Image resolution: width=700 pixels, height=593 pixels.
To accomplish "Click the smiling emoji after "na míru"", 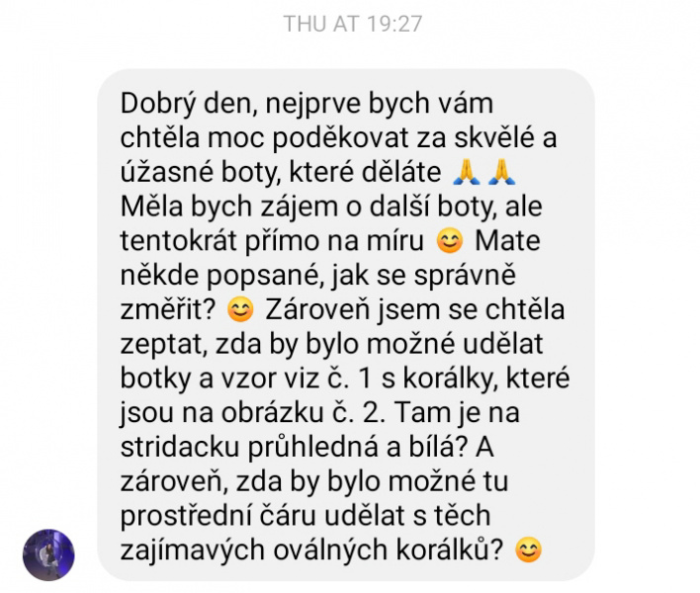I will tap(450, 240).
